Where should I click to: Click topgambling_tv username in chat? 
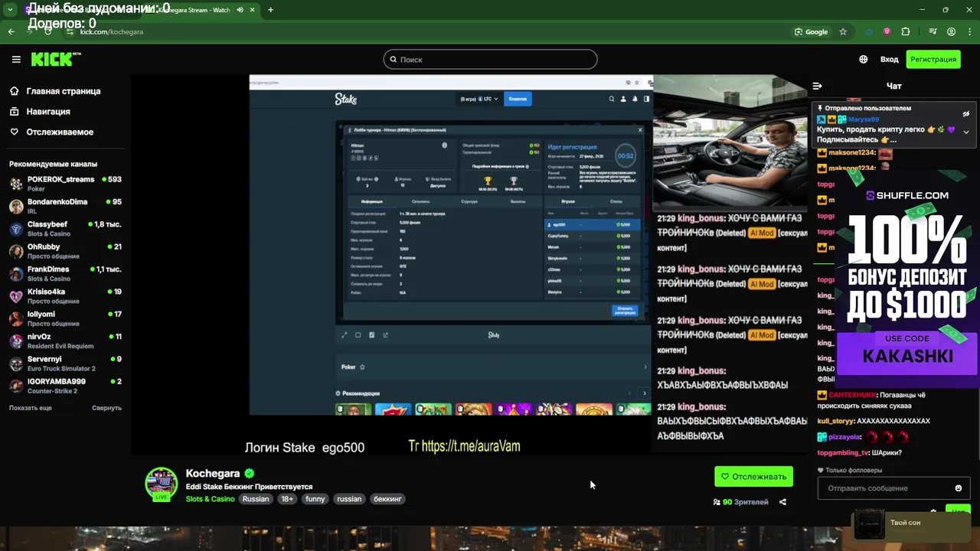tap(844, 453)
